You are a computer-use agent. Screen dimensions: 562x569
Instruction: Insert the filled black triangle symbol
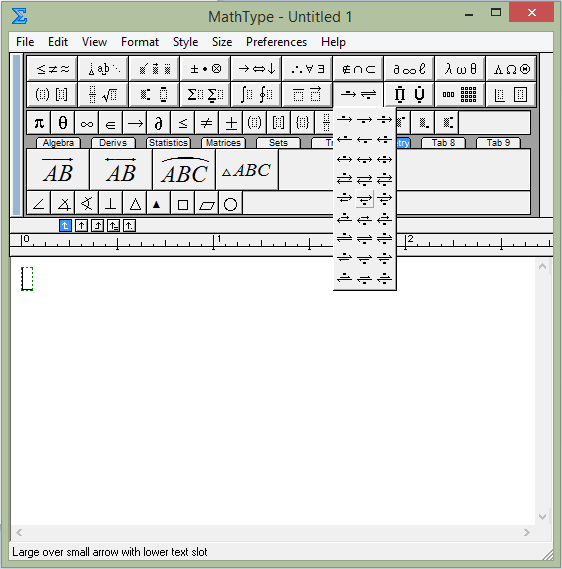point(159,204)
